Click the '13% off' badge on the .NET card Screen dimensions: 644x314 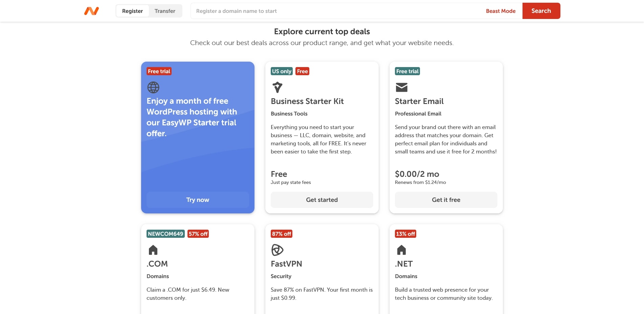pos(405,233)
